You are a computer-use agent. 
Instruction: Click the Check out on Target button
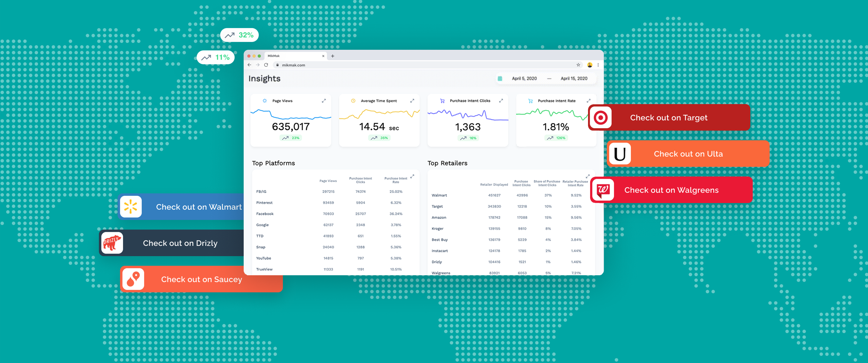(669, 117)
